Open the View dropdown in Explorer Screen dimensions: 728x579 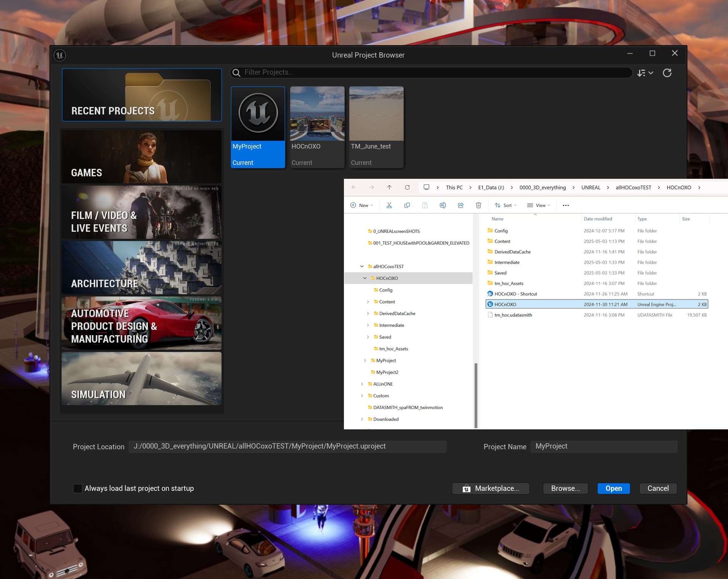(x=538, y=205)
